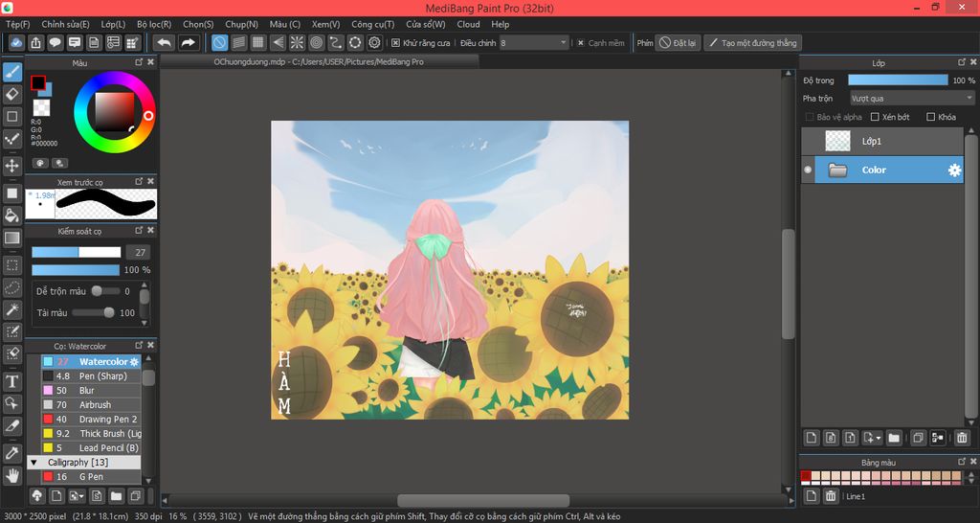Open snap settings gear icon
This screenshot has width=980, height=523.
pyautogui.click(x=374, y=42)
